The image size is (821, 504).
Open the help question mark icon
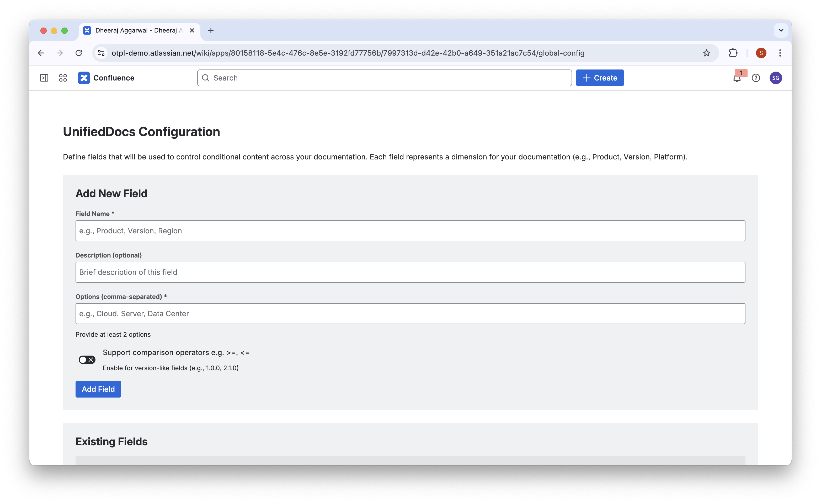[x=756, y=78]
